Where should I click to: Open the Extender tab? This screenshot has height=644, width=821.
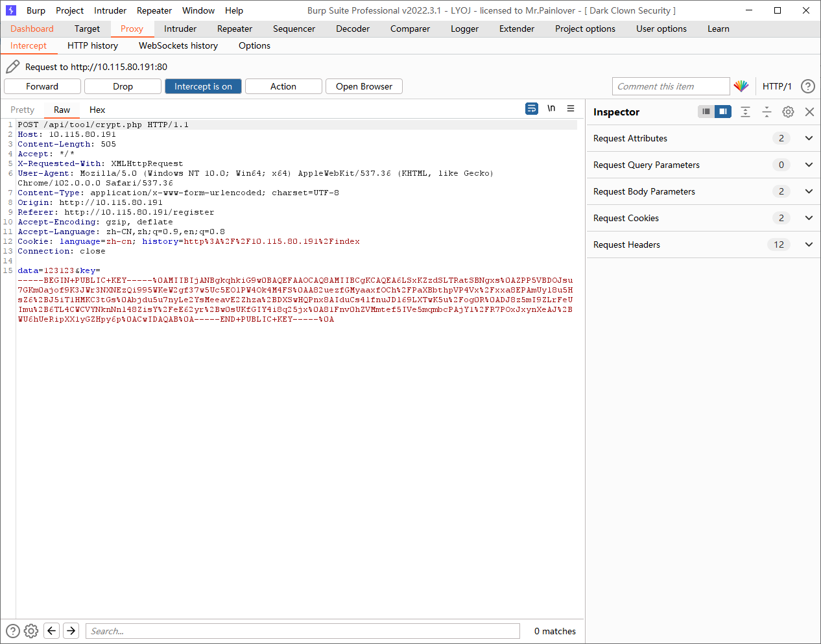click(x=517, y=29)
